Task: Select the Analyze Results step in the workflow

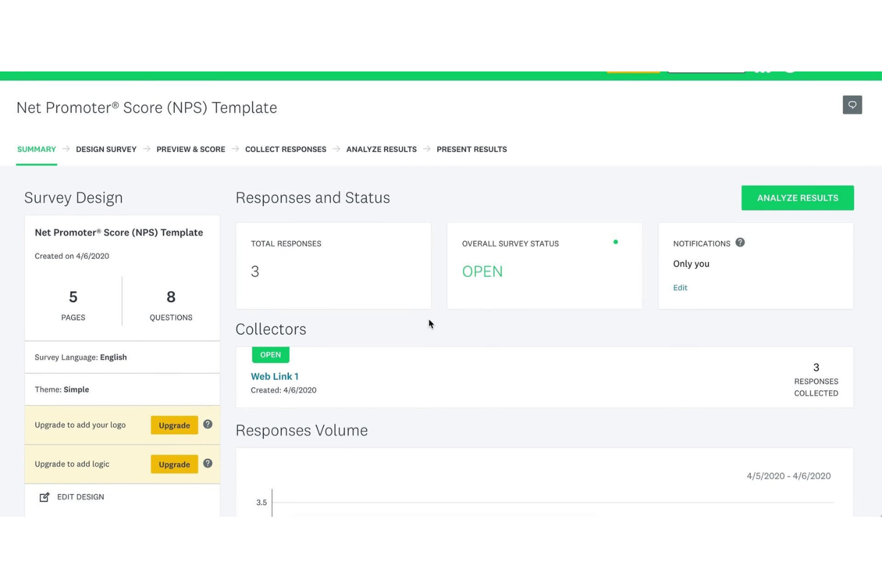Action: click(381, 149)
